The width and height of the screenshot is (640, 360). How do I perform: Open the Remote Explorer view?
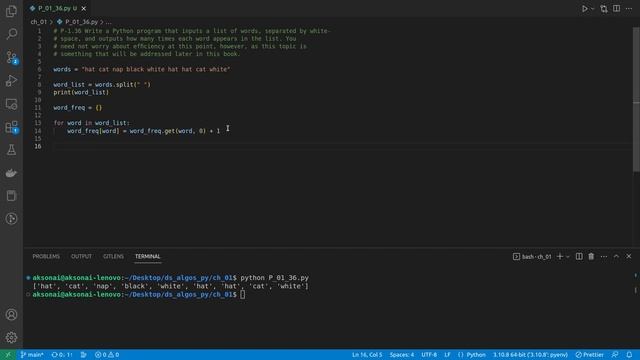click(11, 104)
